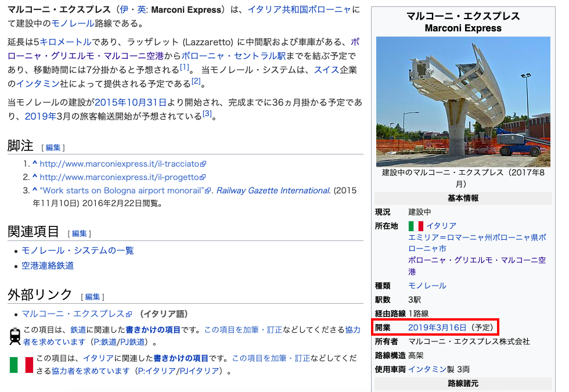Click the Italian flag icon in stub notice
The height and width of the screenshot is (392, 569).
click(21, 365)
